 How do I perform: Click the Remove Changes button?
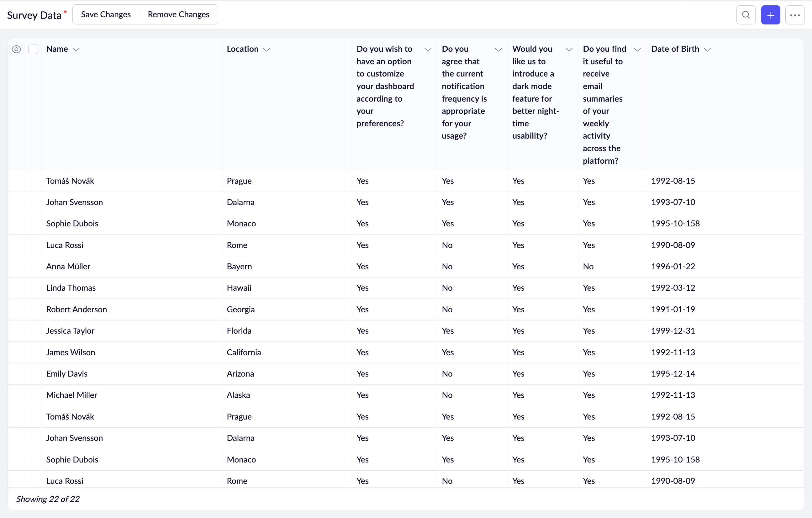coord(178,14)
